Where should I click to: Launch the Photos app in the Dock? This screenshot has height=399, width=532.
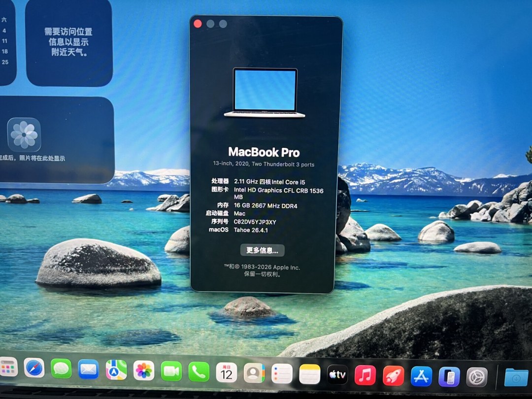click(x=144, y=370)
